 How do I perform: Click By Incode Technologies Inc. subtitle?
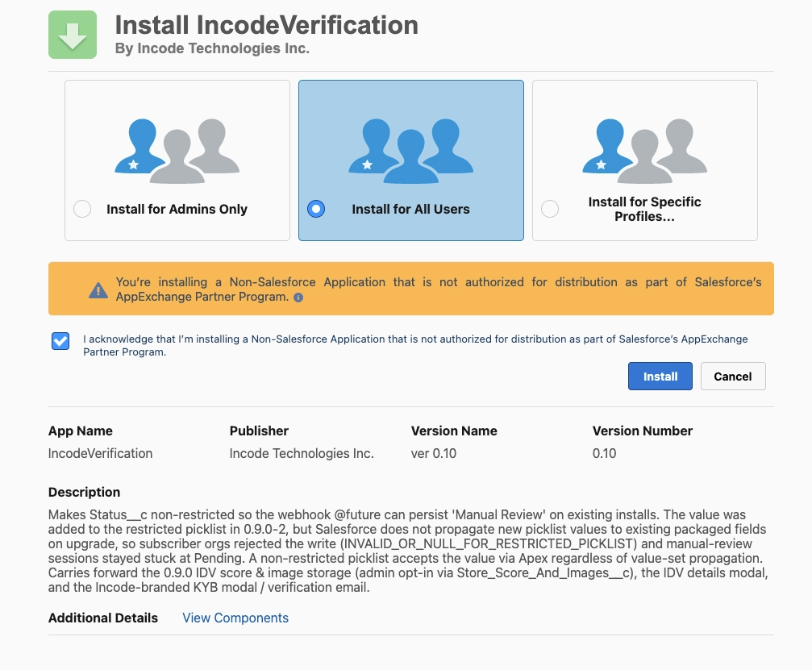(x=212, y=48)
